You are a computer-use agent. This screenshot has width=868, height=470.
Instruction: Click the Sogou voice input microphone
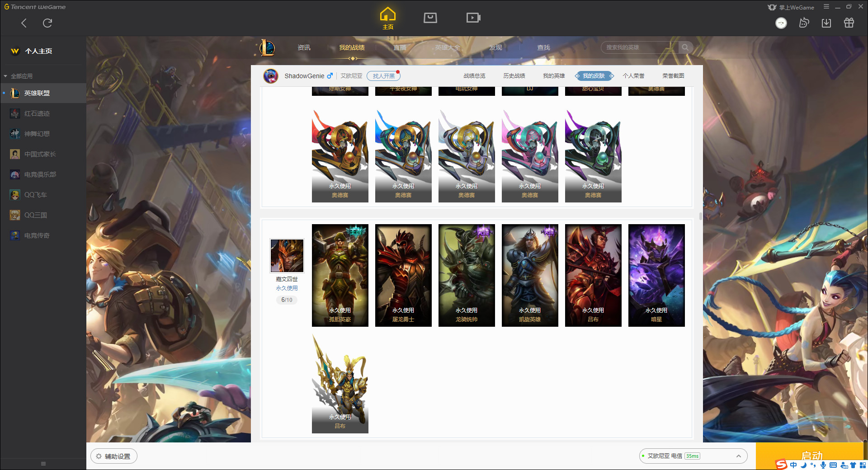pyautogui.click(x=823, y=465)
